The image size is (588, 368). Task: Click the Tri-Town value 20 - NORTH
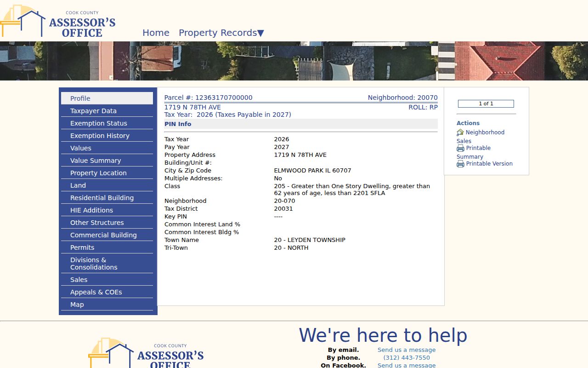click(x=291, y=248)
